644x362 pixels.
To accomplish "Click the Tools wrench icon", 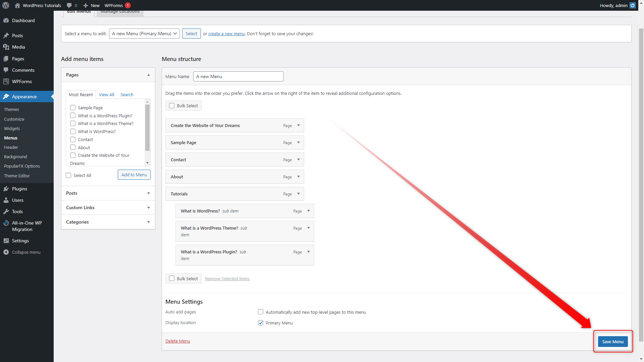I will tap(6, 212).
